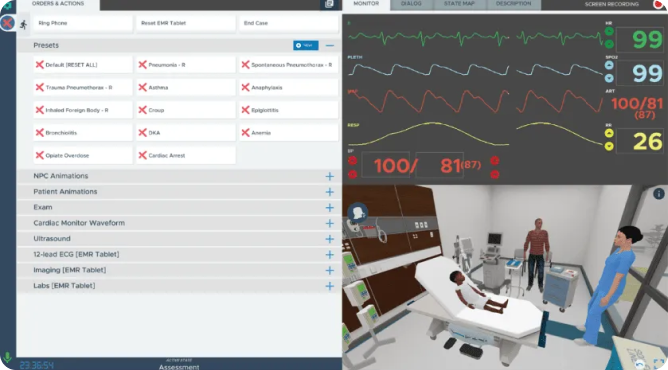Click the End Case button

click(x=289, y=23)
